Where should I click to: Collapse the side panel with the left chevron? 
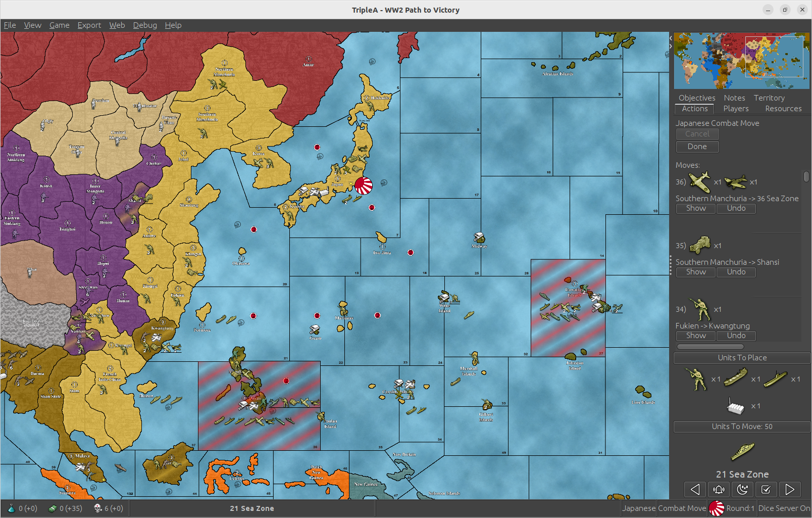671,38
